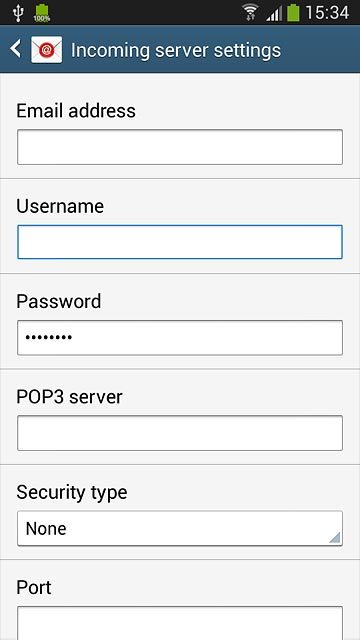Tap the green Android battery 100% icon
Viewport: 360px width, 640px height.
click(42, 13)
